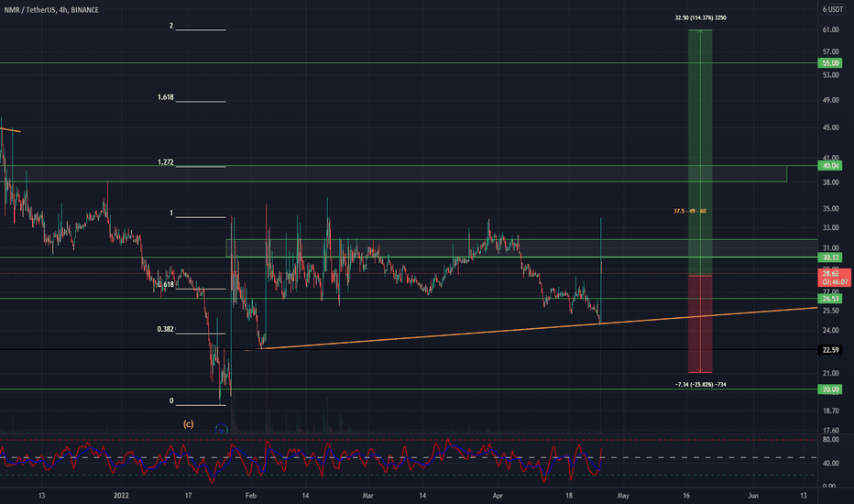
Task: Select the red stop-loss zone of long position
Action: 700,324
